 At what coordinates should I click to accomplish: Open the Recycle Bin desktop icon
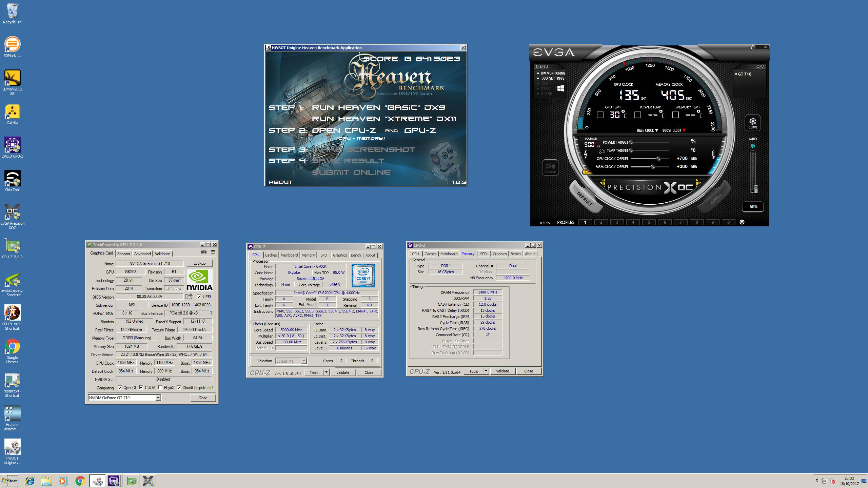pyautogui.click(x=12, y=14)
